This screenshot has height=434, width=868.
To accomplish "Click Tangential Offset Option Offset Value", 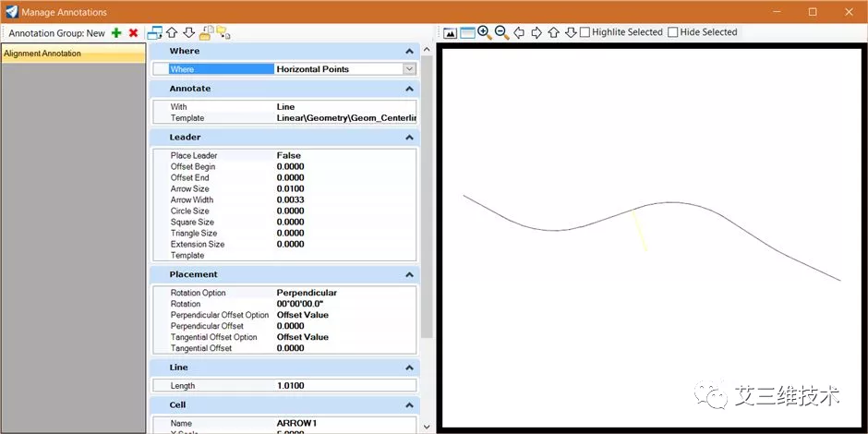I will coord(303,337).
